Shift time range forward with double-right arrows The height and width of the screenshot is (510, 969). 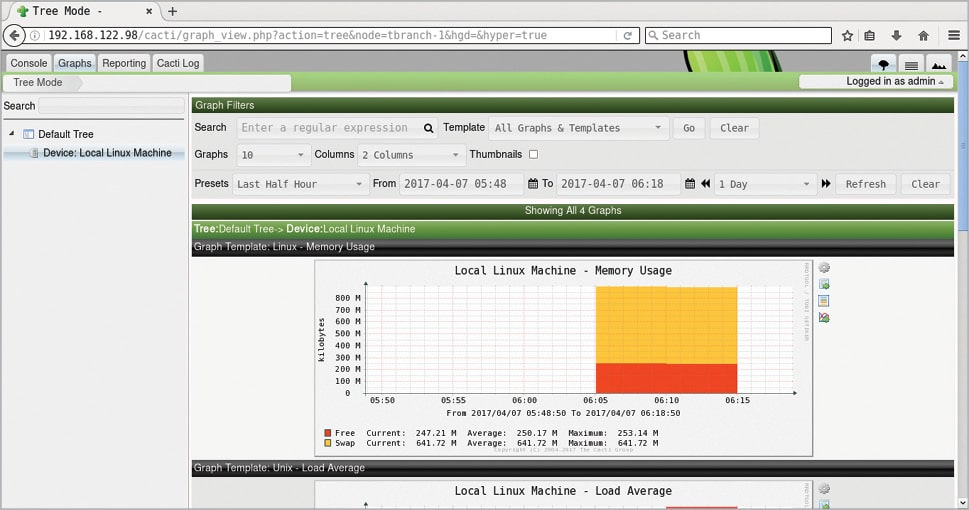coord(826,184)
